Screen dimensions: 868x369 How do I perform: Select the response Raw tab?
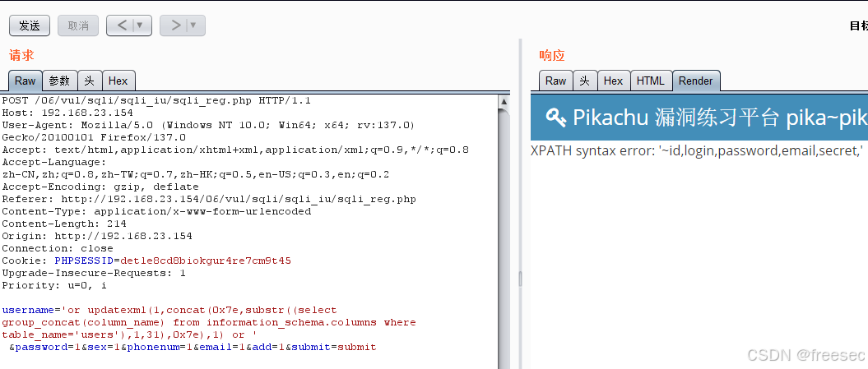coord(556,81)
